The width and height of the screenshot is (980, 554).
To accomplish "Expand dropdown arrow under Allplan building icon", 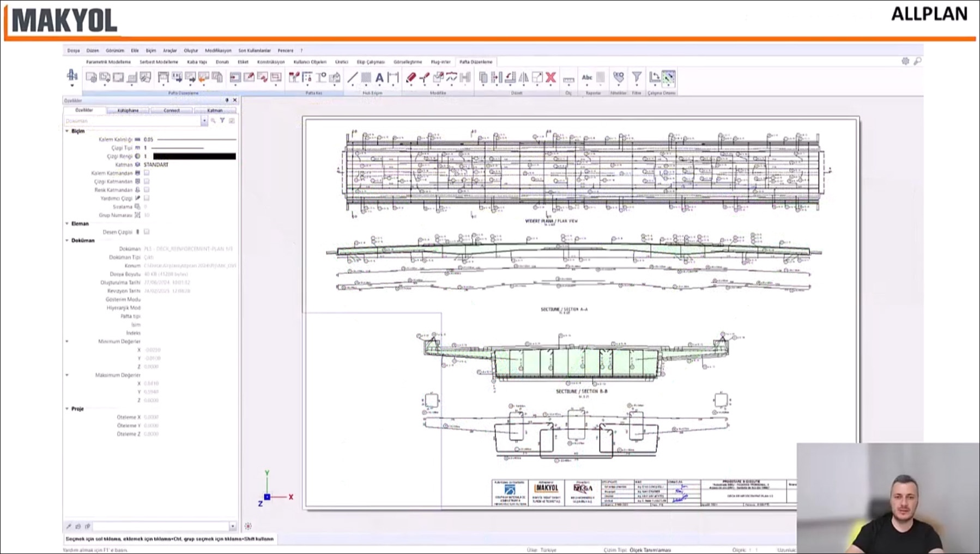I will [72, 86].
